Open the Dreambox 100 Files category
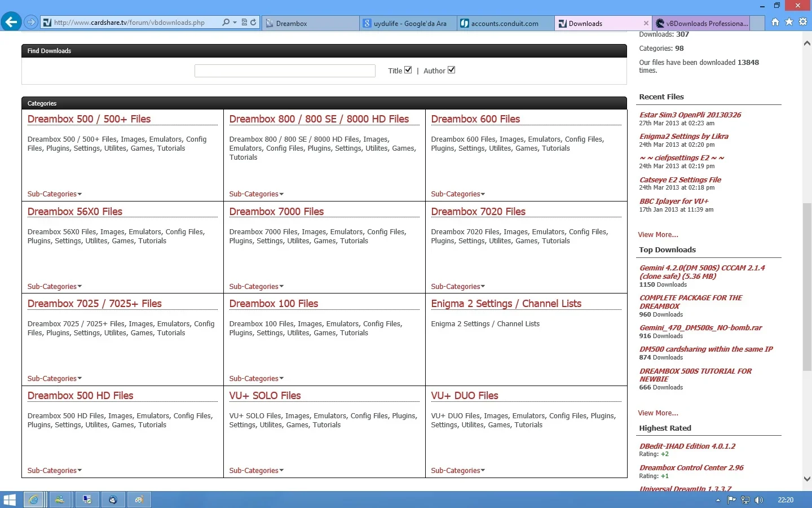The image size is (812, 508). [x=273, y=304]
